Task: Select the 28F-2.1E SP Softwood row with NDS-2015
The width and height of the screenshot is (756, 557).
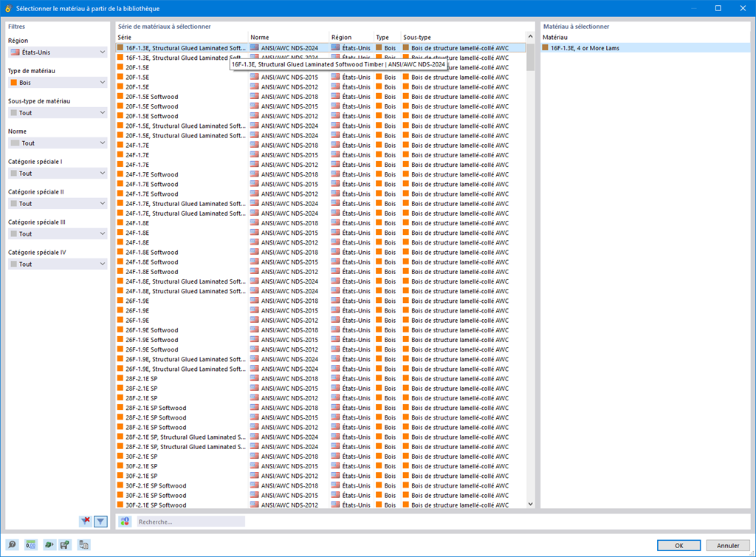Action: click(x=320, y=417)
